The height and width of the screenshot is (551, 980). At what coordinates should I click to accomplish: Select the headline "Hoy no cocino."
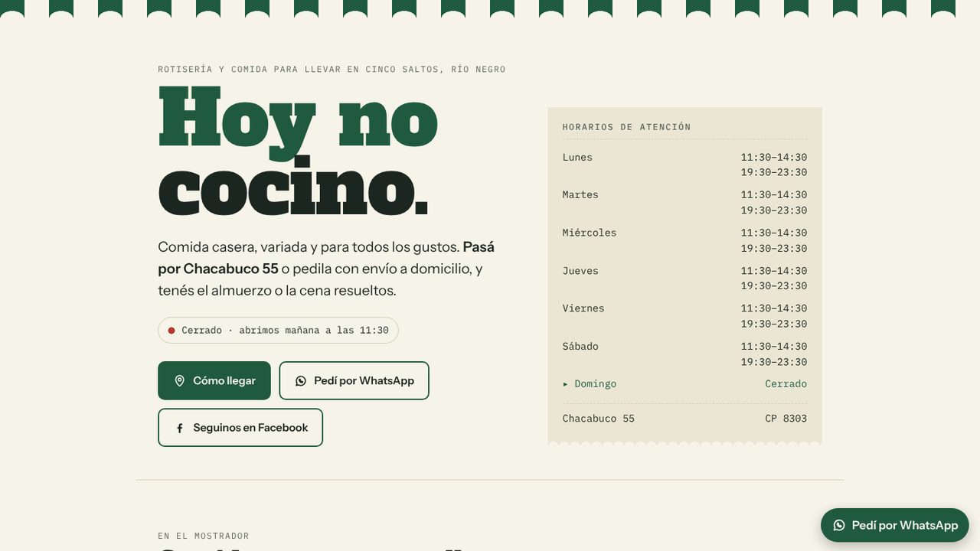298,151
